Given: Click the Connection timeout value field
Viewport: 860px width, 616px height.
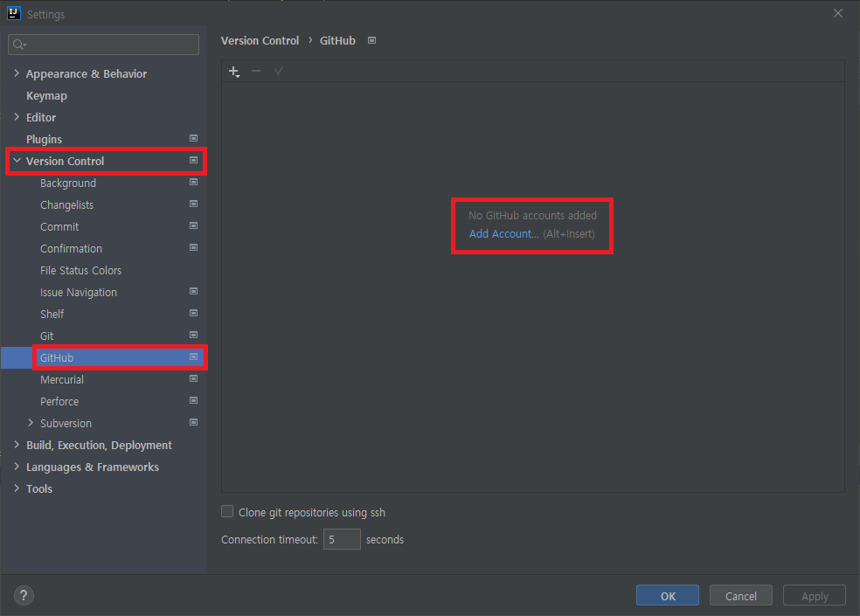Looking at the screenshot, I should (342, 539).
